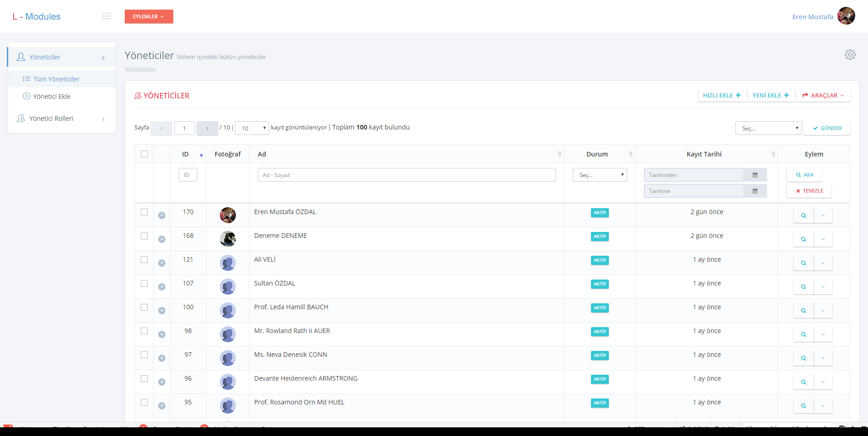Image resolution: width=868 pixels, height=436 pixels.
Task: Expand the Yönetici Rolleri sidebar menu
Action: [62, 118]
